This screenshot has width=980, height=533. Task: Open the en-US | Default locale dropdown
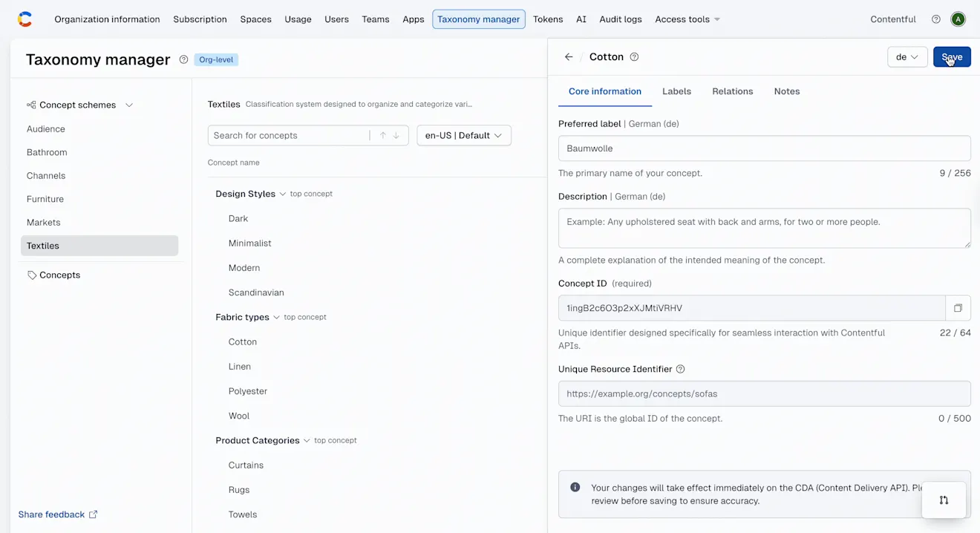tap(463, 136)
